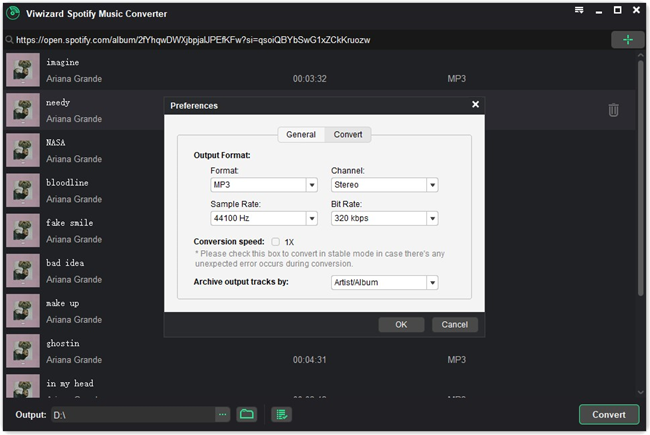Select the 'ghostin' track title

(x=63, y=343)
